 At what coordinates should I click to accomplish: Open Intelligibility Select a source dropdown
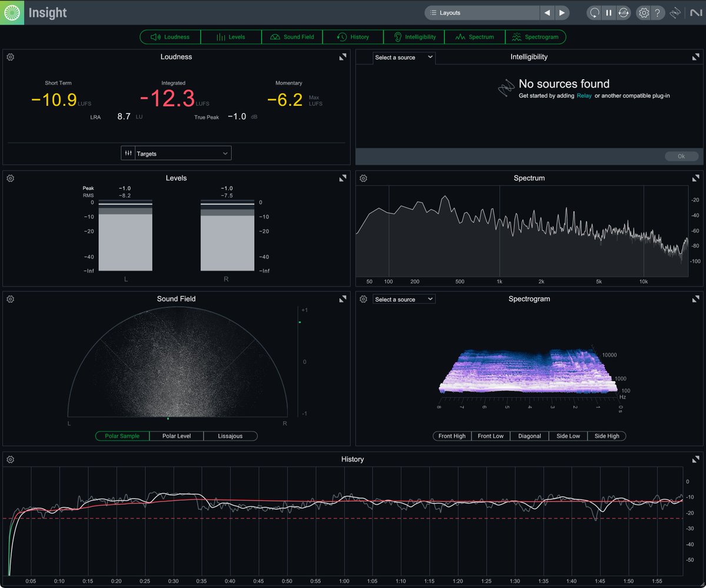pyautogui.click(x=404, y=58)
